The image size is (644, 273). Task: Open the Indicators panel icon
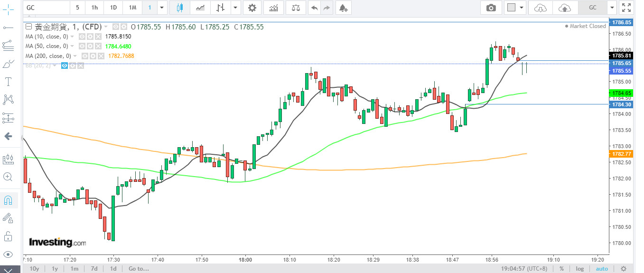[x=273, y=8]
